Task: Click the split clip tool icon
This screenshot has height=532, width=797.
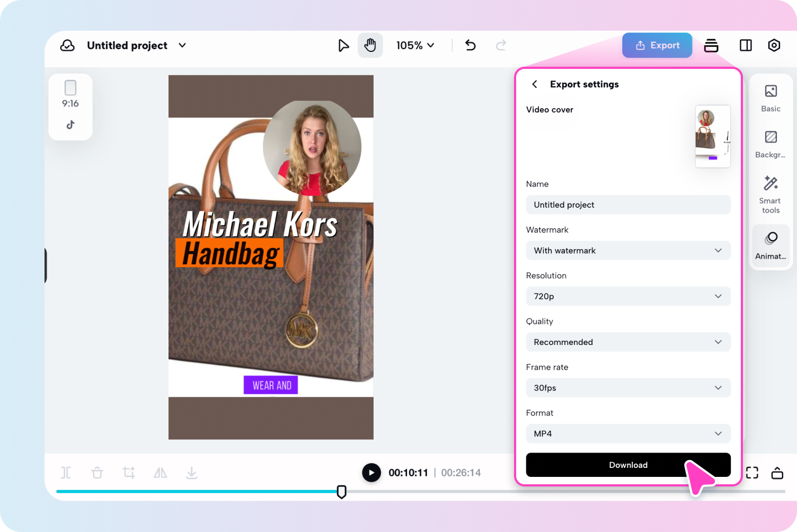Action: tap(66, 473)
